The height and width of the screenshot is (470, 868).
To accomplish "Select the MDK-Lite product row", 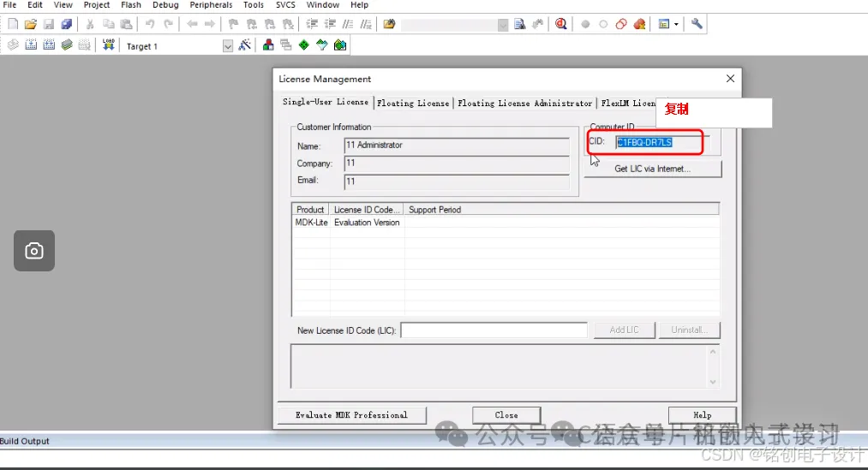I will point(506,223).
